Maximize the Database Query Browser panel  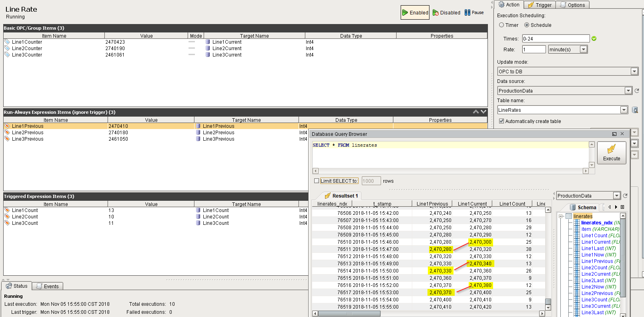click(614, 134)
